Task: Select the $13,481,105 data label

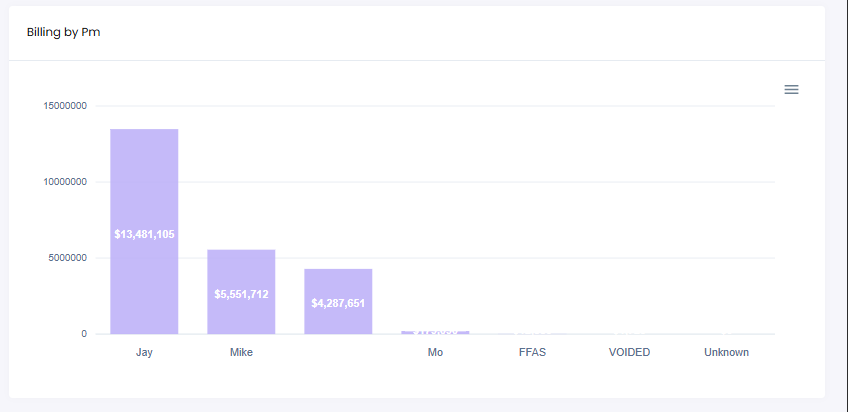Action: pyautogui.click(x=144, y=234)
